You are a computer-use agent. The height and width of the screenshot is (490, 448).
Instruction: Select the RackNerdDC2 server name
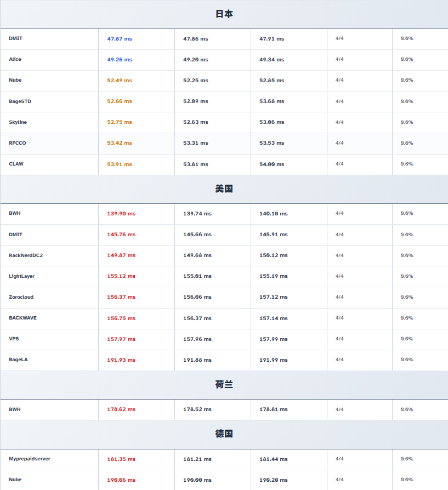coord(26,255)
